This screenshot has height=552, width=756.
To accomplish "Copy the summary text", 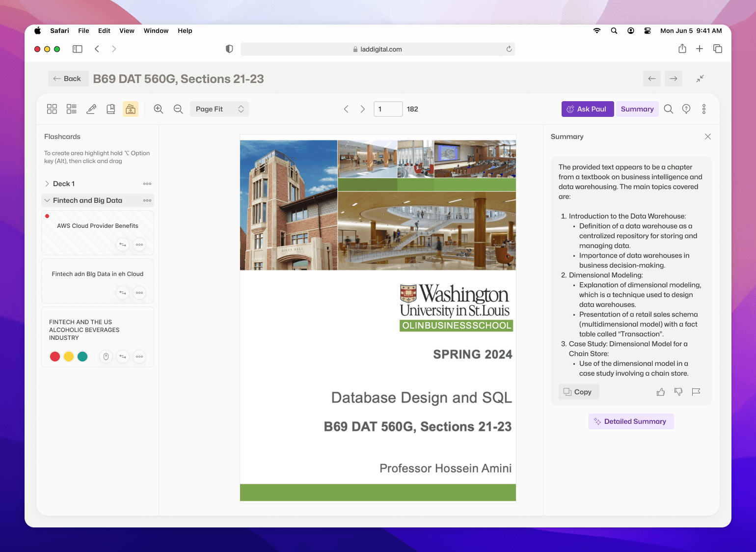I will 579,392.
